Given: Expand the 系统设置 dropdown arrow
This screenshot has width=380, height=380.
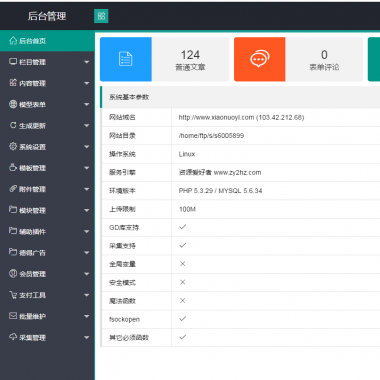Looking at the screenshot, I should pyautogui.click(x=87, y=147).
